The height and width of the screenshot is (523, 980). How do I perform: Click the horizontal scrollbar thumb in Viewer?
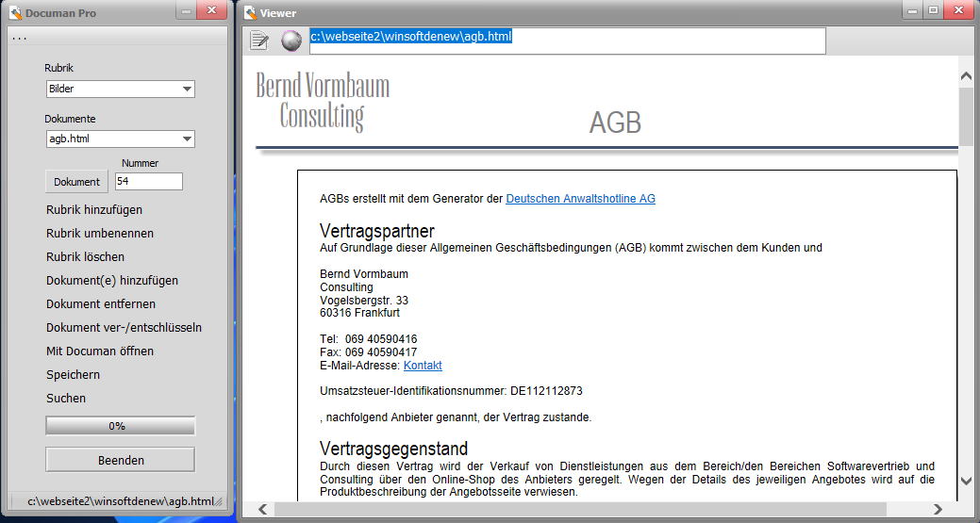coord(580,509)
